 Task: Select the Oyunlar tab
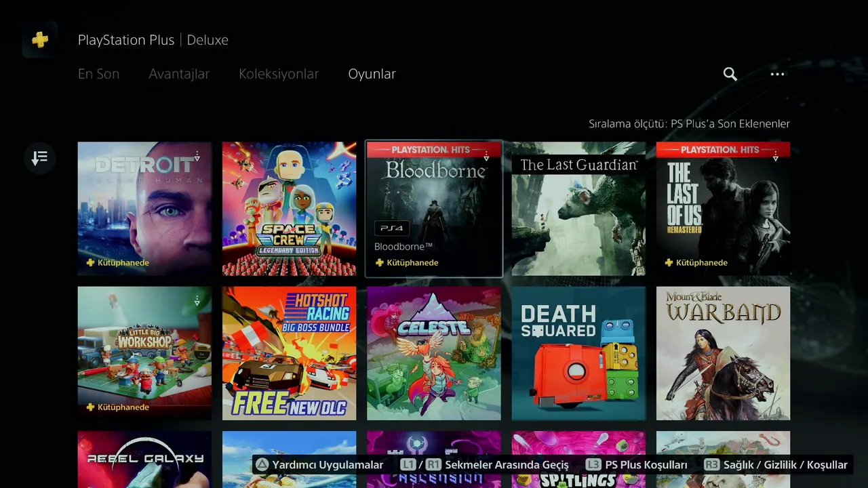pos(372,74)
